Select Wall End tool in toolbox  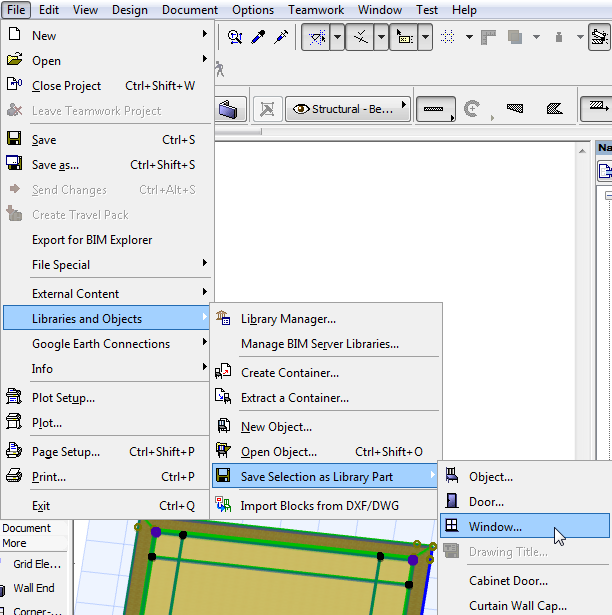[x=33, y=588]
